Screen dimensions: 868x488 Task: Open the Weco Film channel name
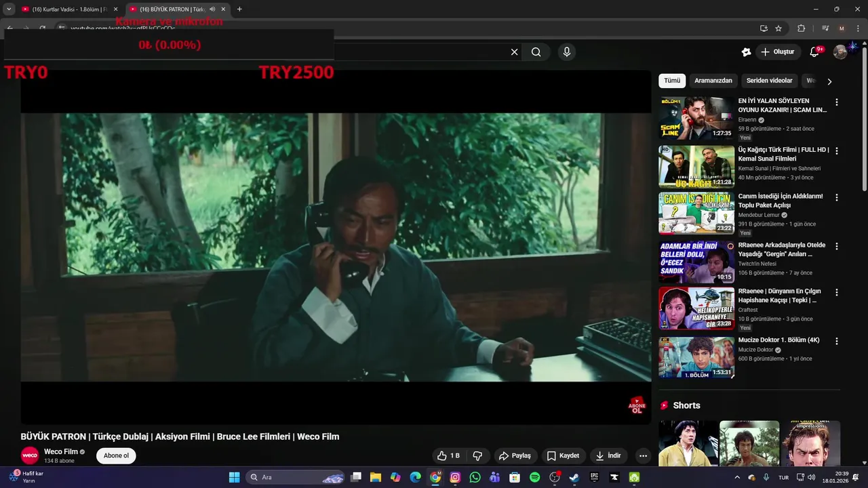point(61,451)
